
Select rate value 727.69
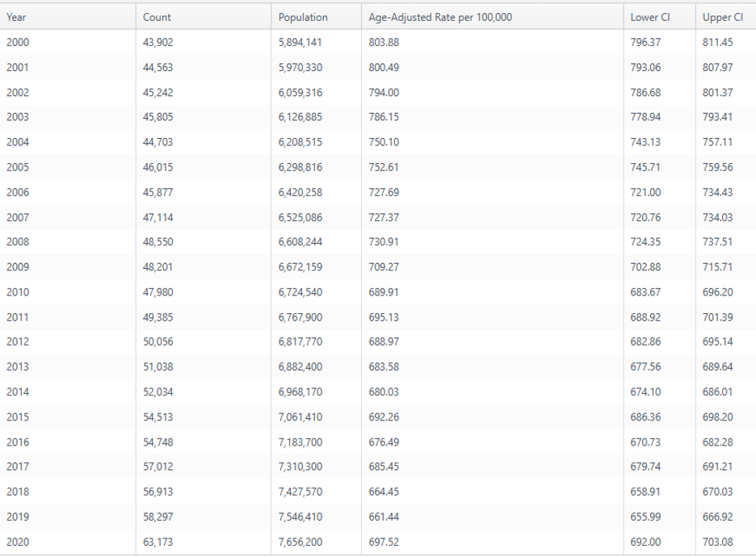(x=384, y=192)
